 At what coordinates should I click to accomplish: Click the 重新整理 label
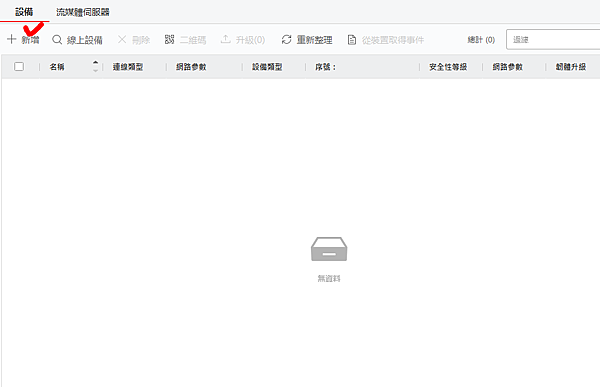[314, 40]
